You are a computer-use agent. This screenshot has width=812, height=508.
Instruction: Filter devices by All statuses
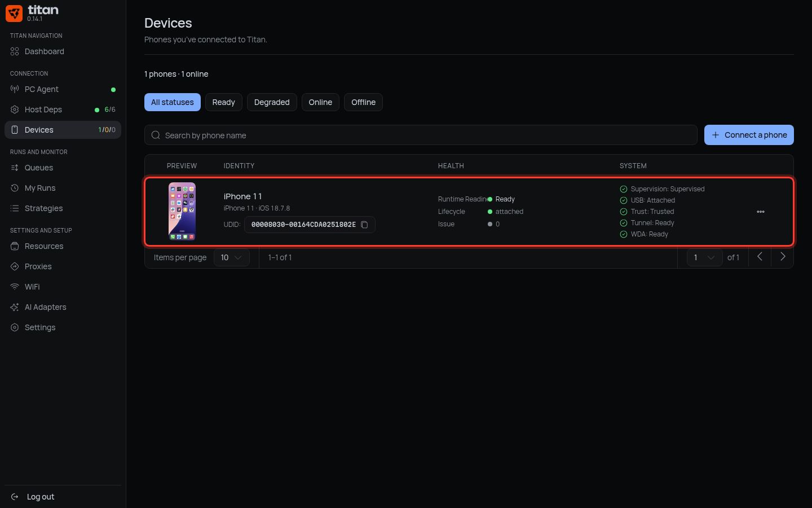173,102
